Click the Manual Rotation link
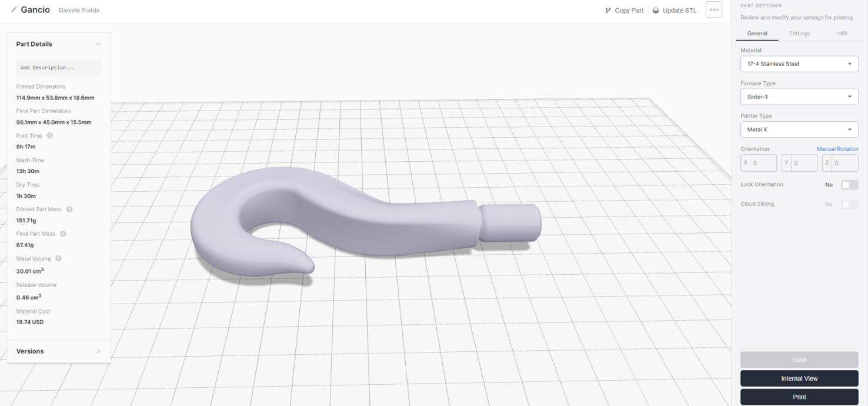 click(x=837, y=149)
